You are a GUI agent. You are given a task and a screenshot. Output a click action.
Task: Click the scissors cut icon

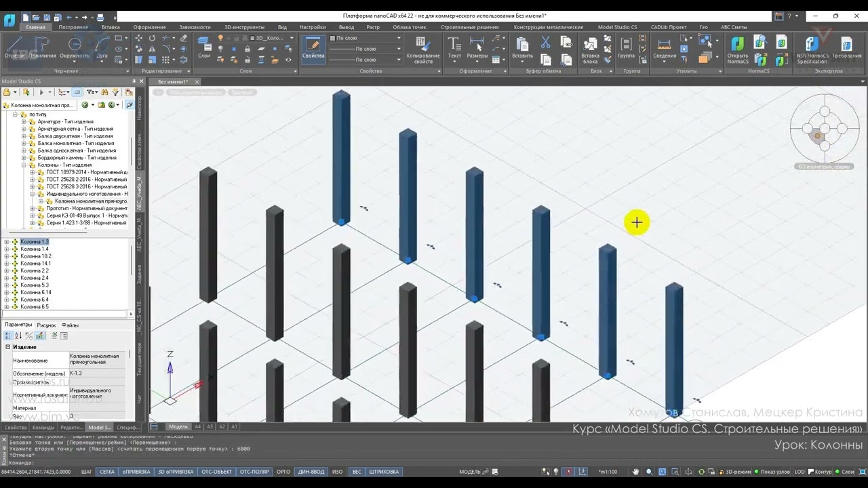coord(545,43)
